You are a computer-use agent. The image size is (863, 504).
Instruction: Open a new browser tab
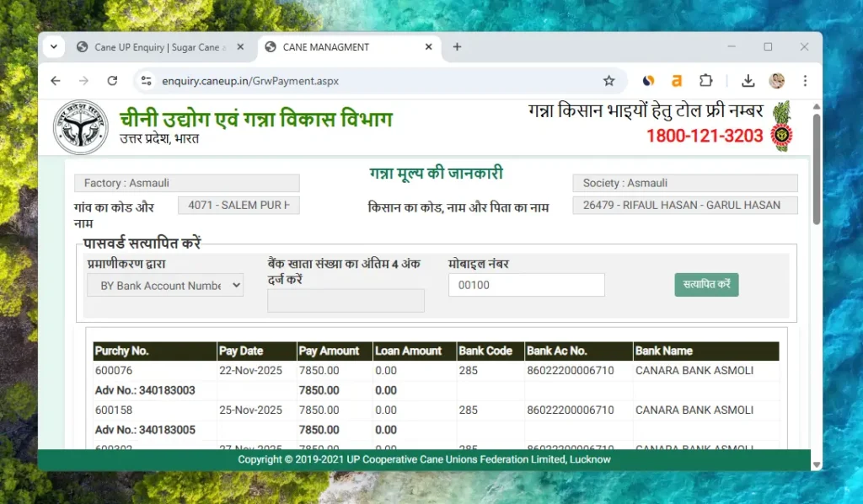pos(457,46)
